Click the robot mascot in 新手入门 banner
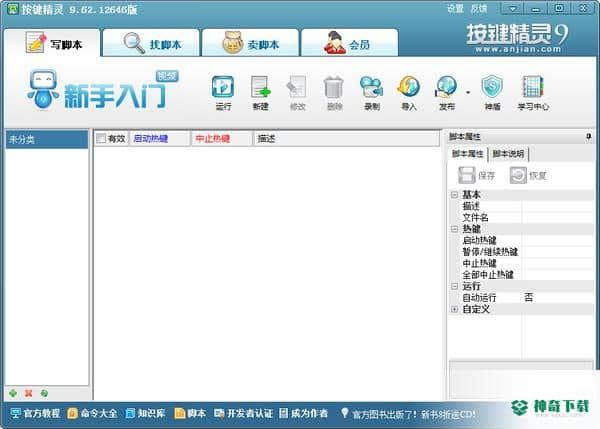 click(x=43, y=90)
